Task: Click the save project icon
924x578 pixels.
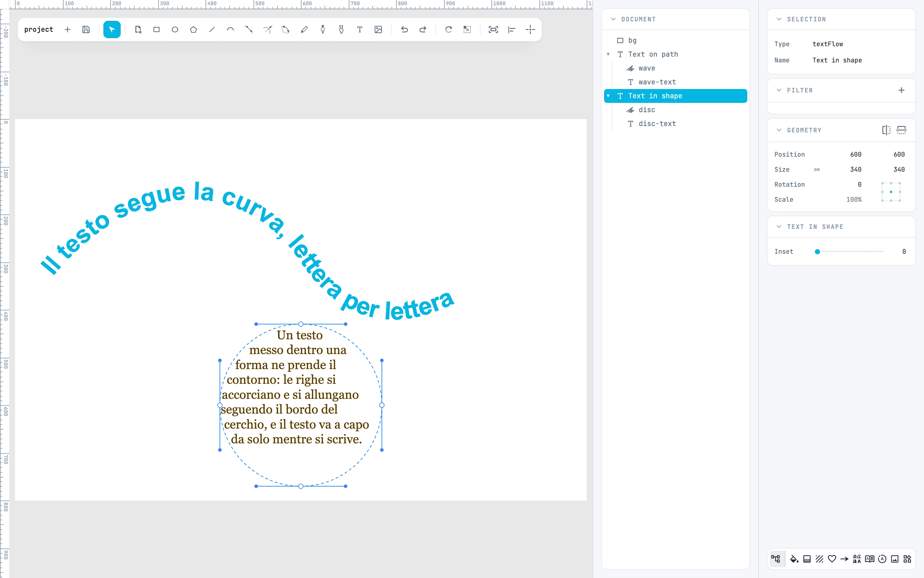Action: pyautogui.click(x=86, y=29)
